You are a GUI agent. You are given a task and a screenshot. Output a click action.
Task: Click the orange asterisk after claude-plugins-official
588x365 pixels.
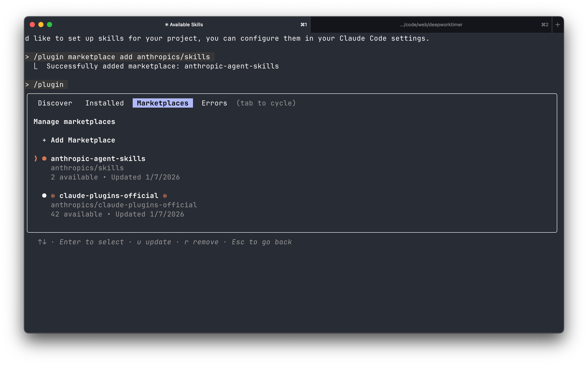coord(165,196)
